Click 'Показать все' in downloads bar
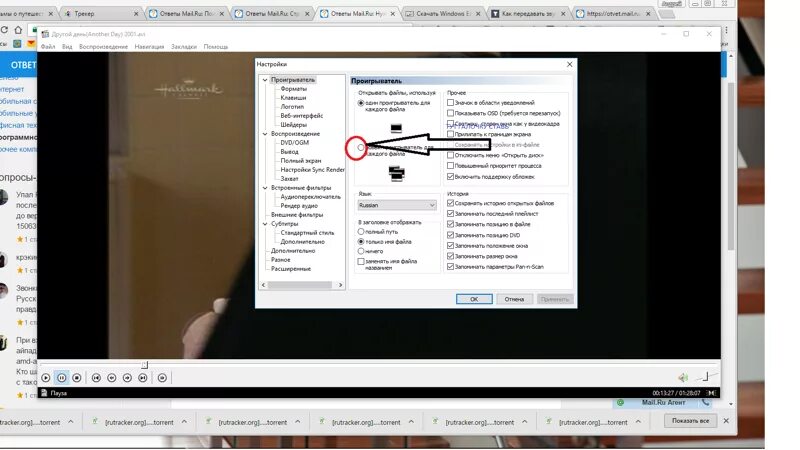 pyautogui.click(x=690, y=421)
